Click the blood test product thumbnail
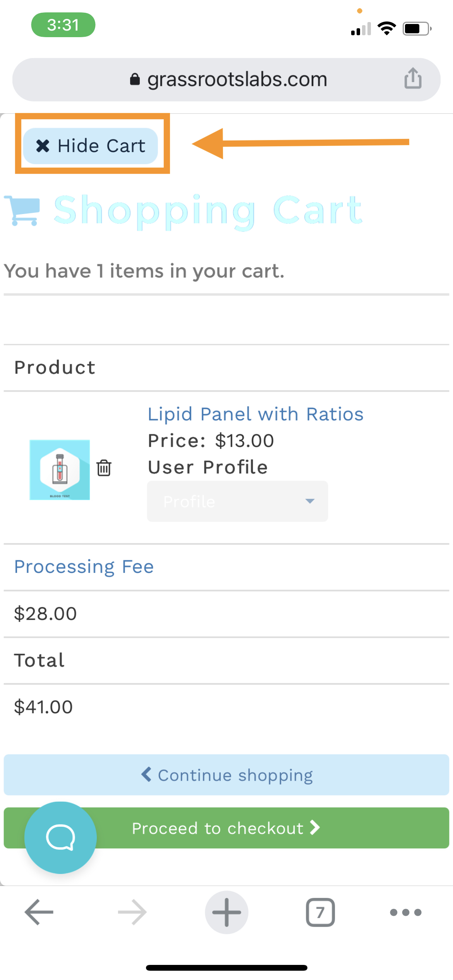Screen dimensions: 453x980 click(x=60, y=469)
